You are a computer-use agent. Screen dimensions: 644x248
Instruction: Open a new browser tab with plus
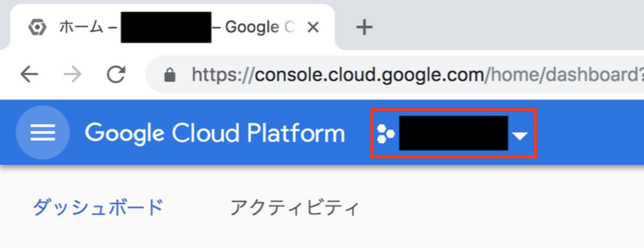point(364,28)
